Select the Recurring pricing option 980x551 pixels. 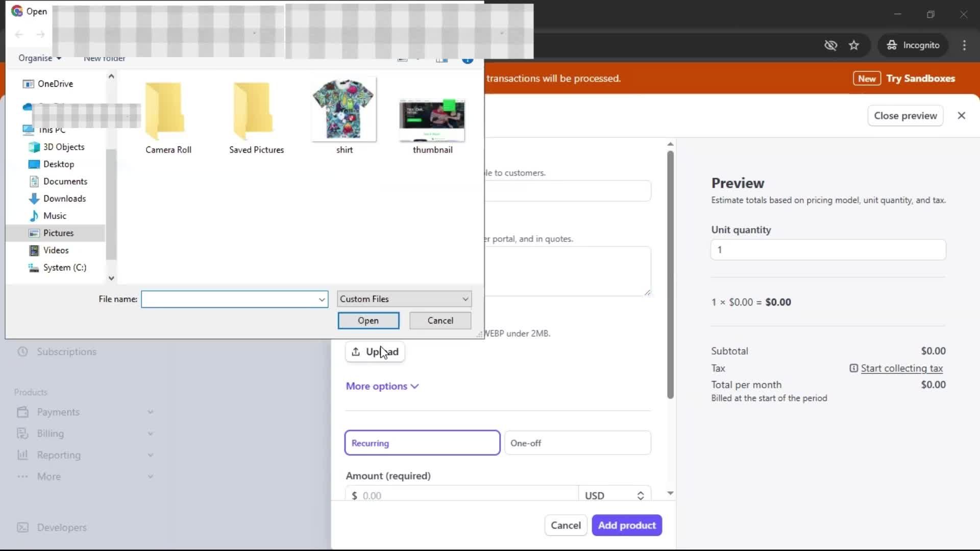(x=422, y=443)
